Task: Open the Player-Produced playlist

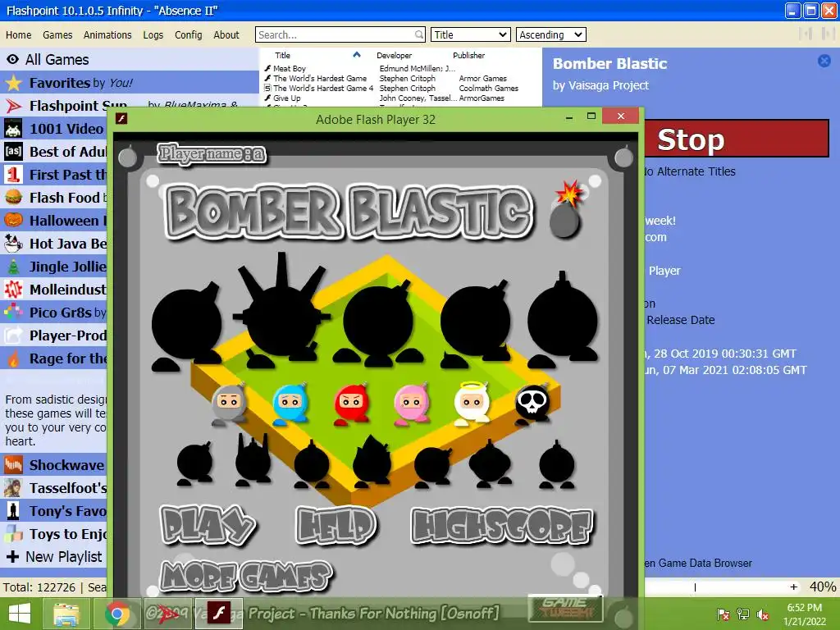Action: 53,336
